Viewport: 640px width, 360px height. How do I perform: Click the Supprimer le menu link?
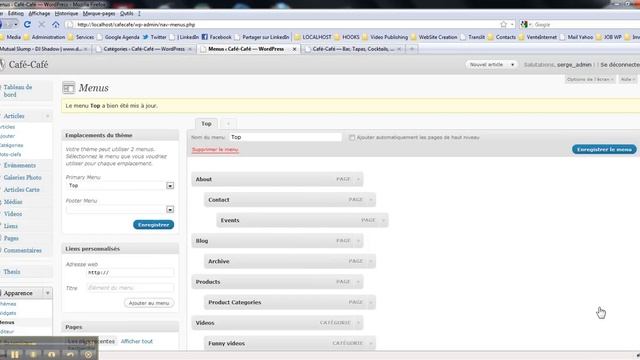point(215,150)
